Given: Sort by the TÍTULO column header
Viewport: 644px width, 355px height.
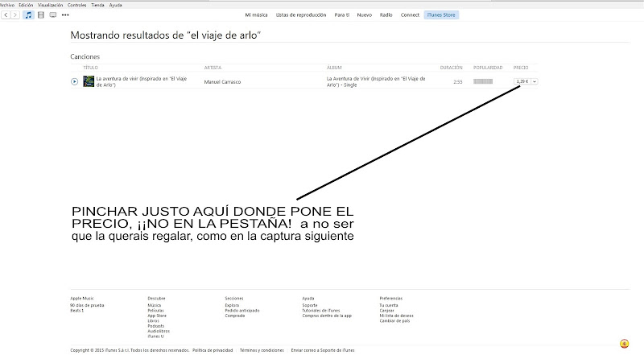Looking at the screenshot, I should [91, 68].
